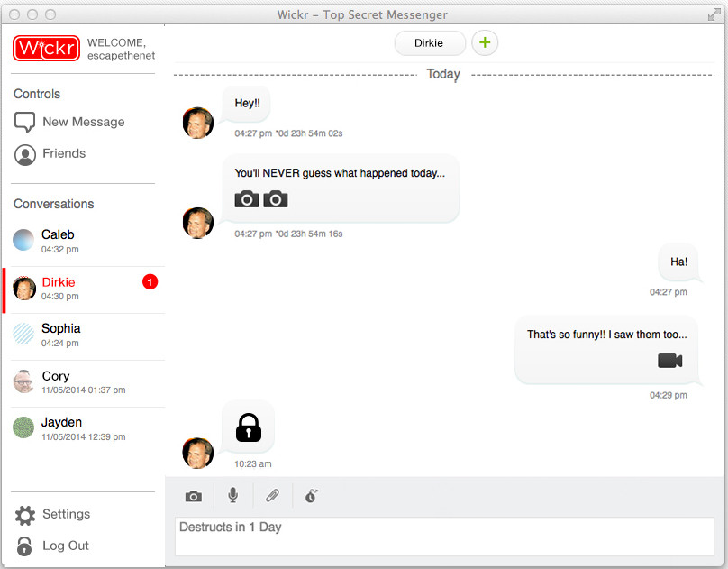This screenshot has width=728, height=569.
Task: Open second camera attachment in message
Action: tap(276, 198)
